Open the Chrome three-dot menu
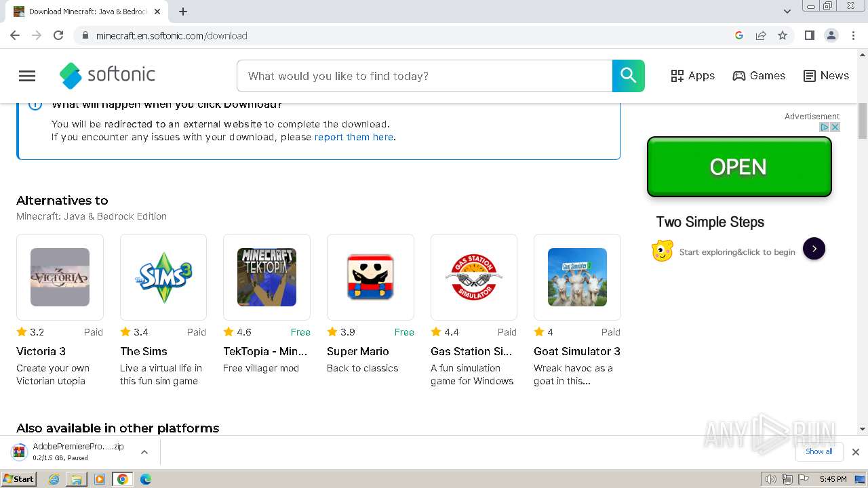The height and width of the screenshot is (488, 868). pyautogui.click(x=854, y=35)
